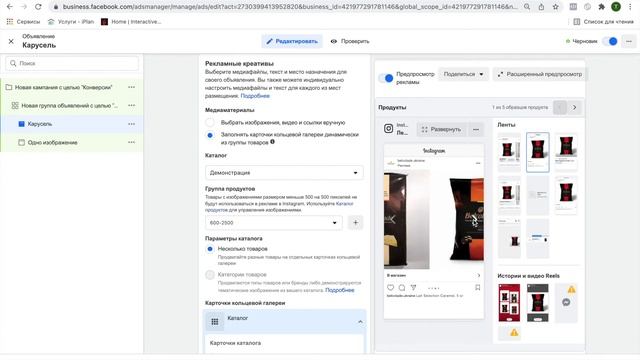Screen dimensions: 640x360
Task: Click the Поиск search field
Action: (72, 63)
